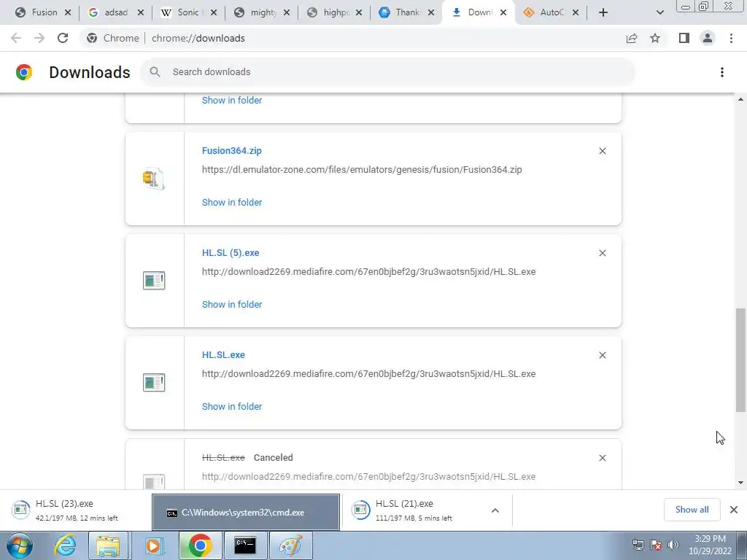The height and width of the screenshot is (560, 747).
Task: Switch to the highpe tab
Action: point(336,12)
